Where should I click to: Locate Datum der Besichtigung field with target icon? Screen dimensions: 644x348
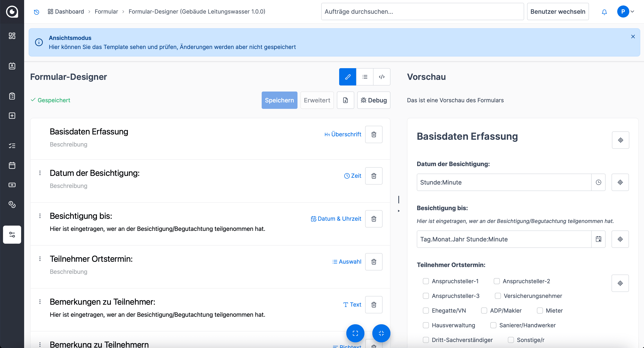(x=620, y=182)
